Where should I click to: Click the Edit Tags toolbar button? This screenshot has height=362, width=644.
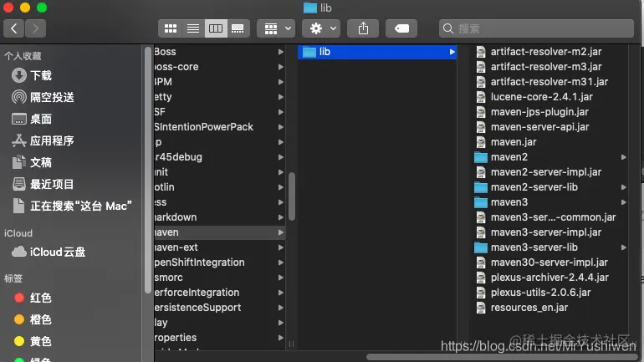coord(401,28)
